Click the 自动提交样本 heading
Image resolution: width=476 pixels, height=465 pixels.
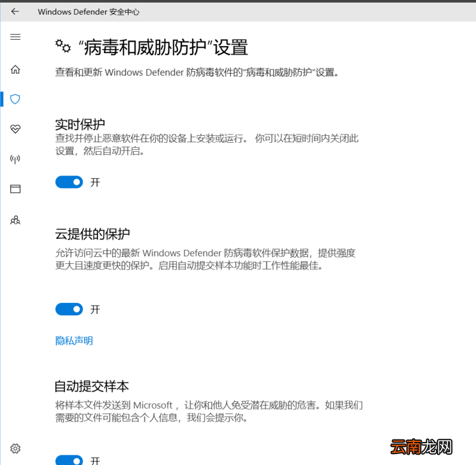point(92,386)
